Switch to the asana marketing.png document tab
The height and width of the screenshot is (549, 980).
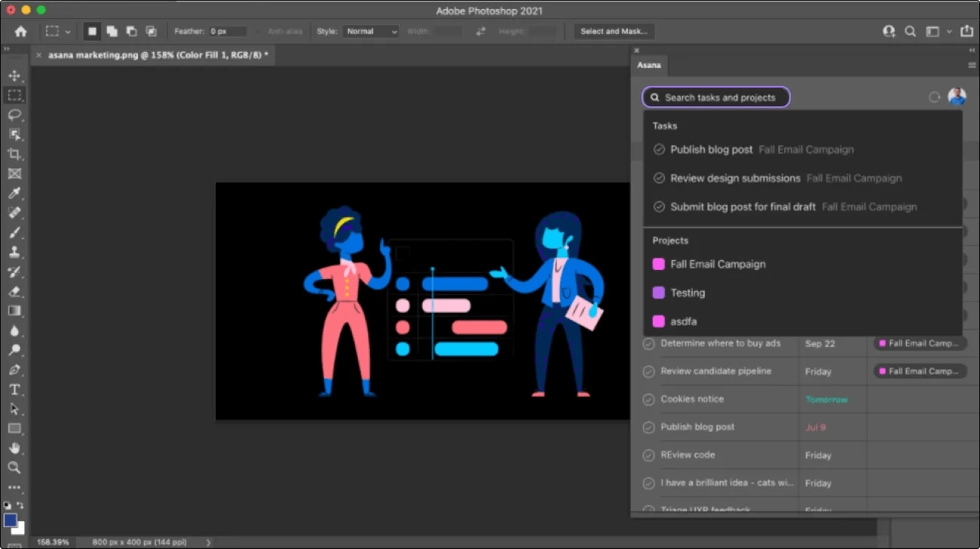point(157,56)
